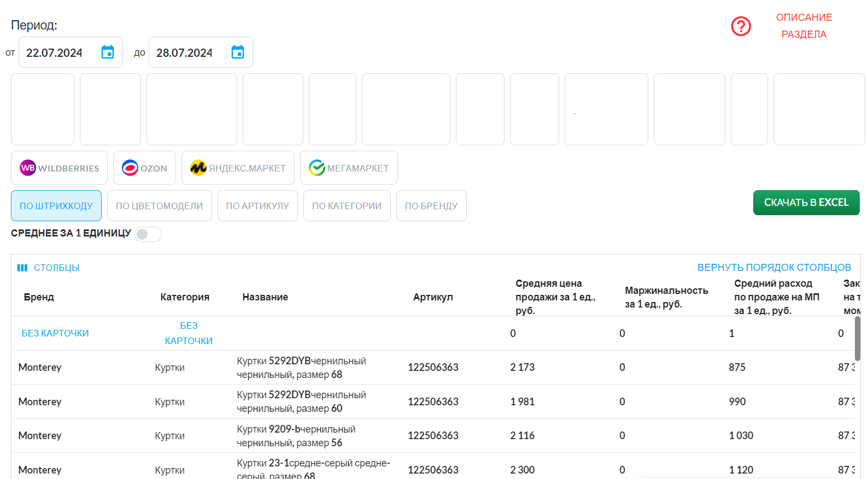Click the price cell 2 173
This screenshot has height=479, width=868.
tap(523, 368)
